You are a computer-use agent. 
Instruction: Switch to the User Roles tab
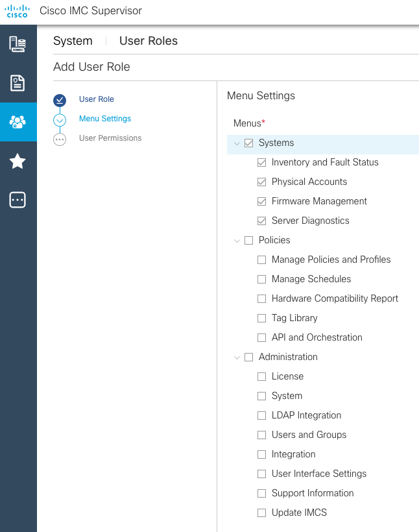click(148, 41)
